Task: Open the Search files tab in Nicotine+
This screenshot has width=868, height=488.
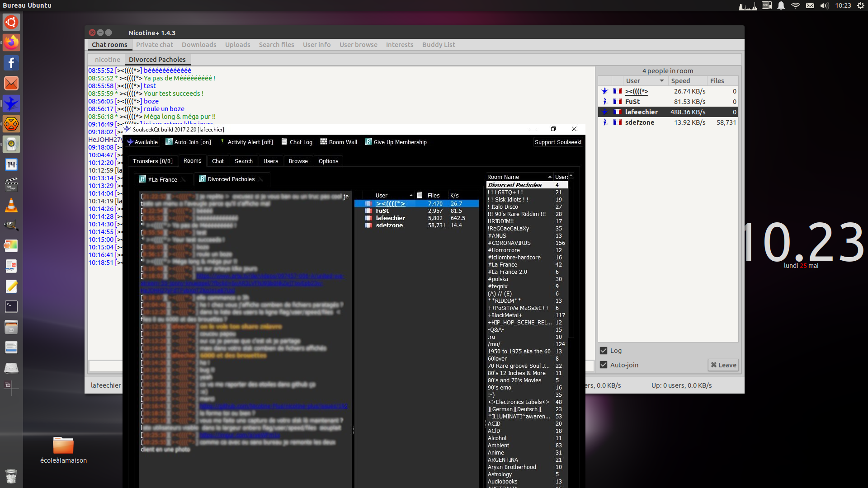Action: coord(276,45)
